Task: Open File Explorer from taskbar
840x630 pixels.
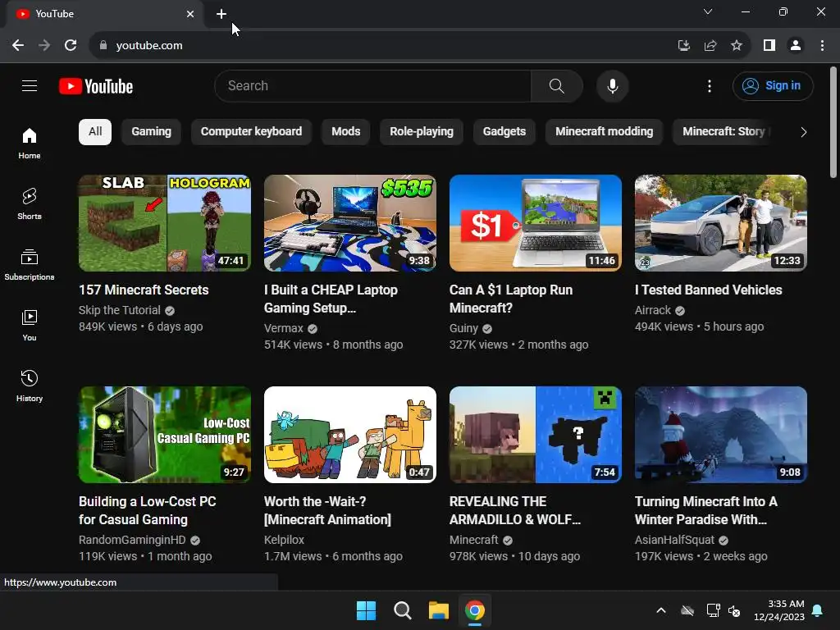Action: pyautogui.click(x=438, y=610)
